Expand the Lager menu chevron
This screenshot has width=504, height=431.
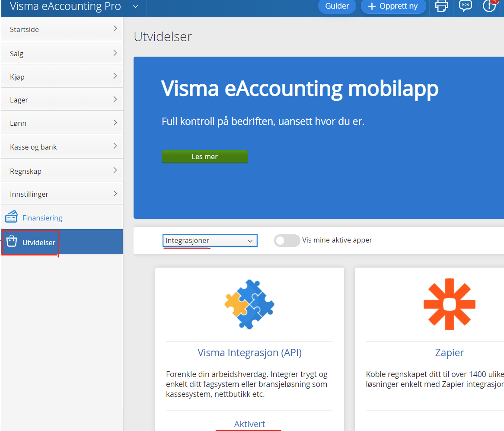115,99
